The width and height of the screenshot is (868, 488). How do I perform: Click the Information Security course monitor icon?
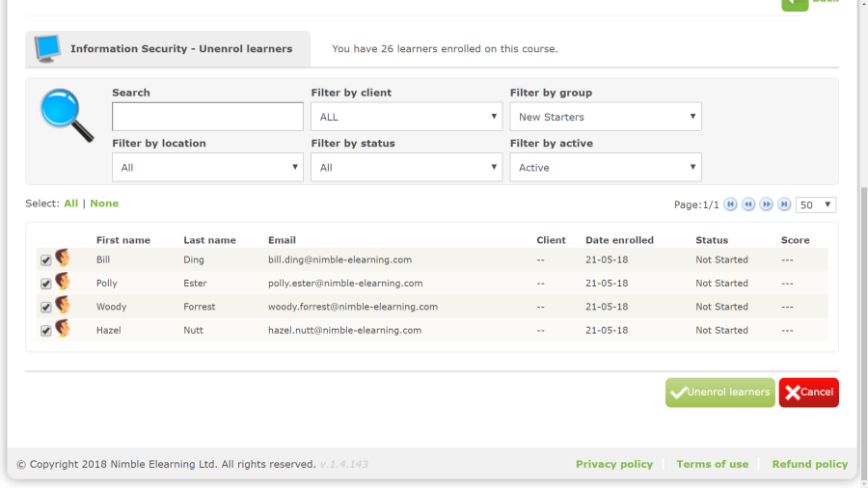pos(47,48)
